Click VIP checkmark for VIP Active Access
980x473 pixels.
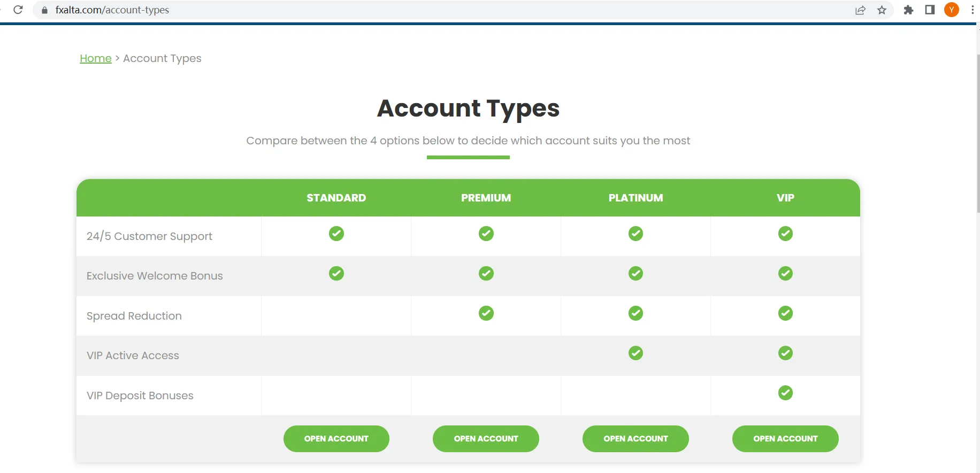785,353
